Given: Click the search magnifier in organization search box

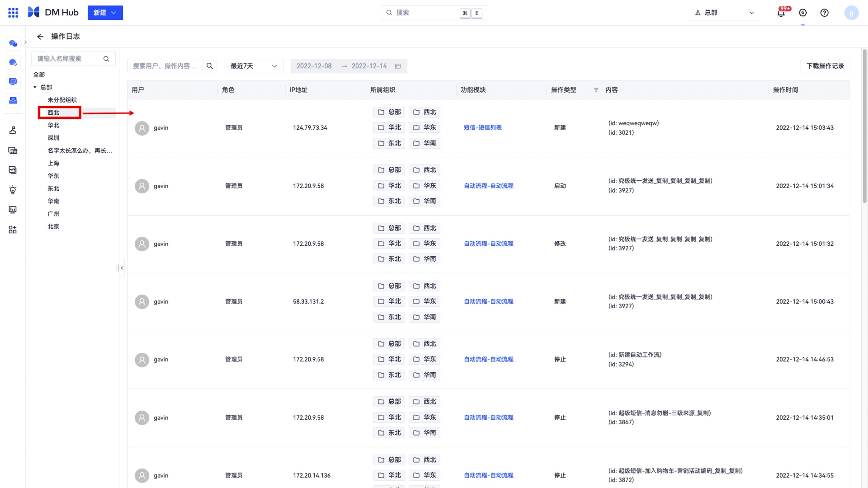Looking at the screenshot, I should [106, 59].
